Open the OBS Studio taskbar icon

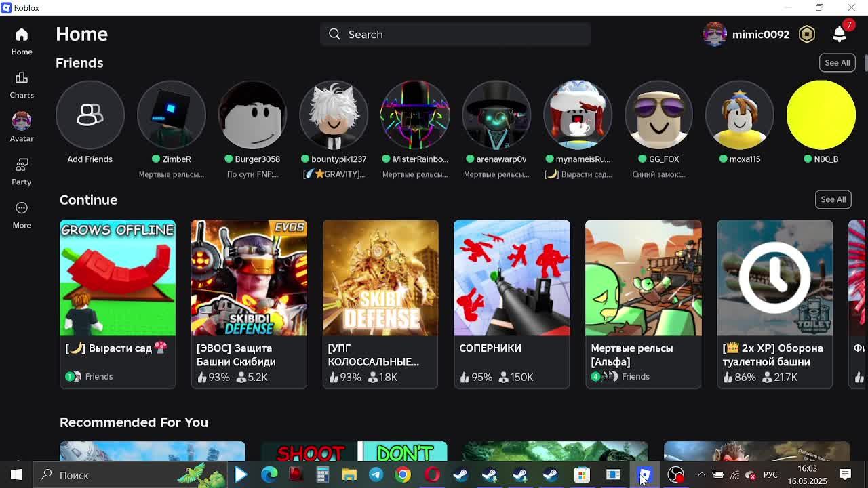(x=675, y=474)
